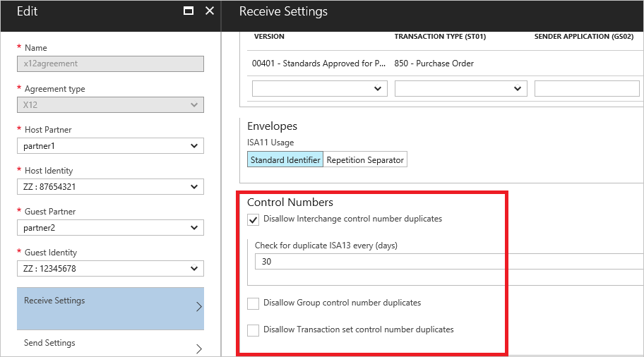Image resolution: width=644 pixels, height=357 pixels.
Task: Enable Disallow Transaction set control number duplicates
Action: pyautogui.click(x=254, y=330)
